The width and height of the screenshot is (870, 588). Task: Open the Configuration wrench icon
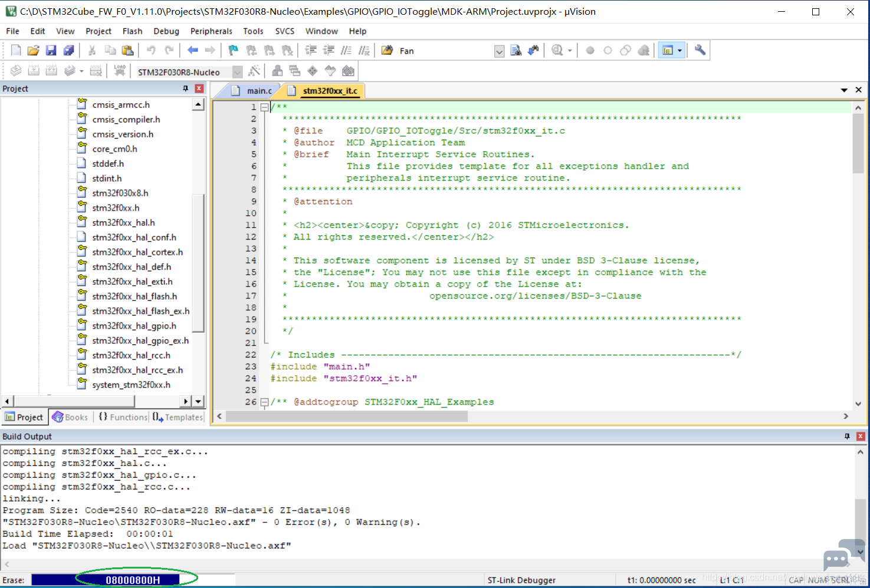click(700, 51)
